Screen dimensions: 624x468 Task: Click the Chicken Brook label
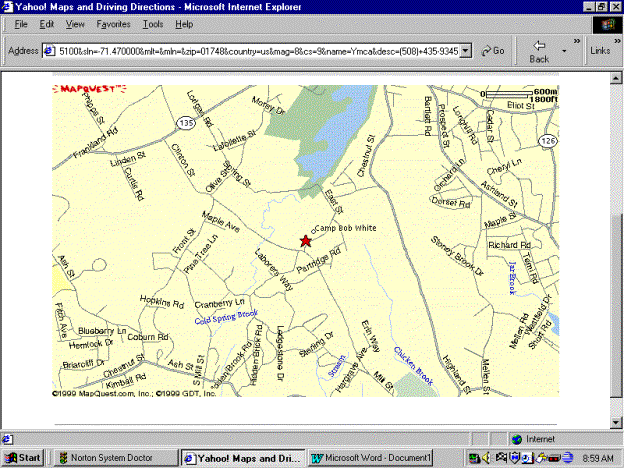[x=413, y=366]
